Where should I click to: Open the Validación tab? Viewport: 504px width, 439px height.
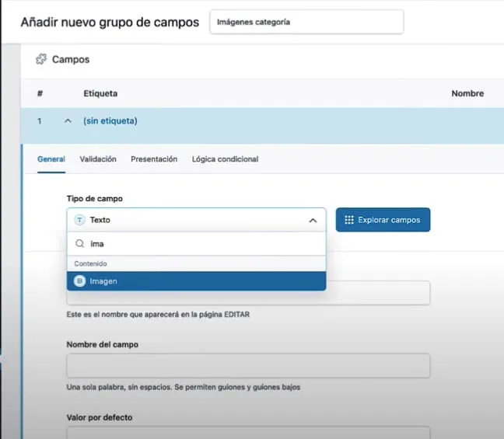98,159
